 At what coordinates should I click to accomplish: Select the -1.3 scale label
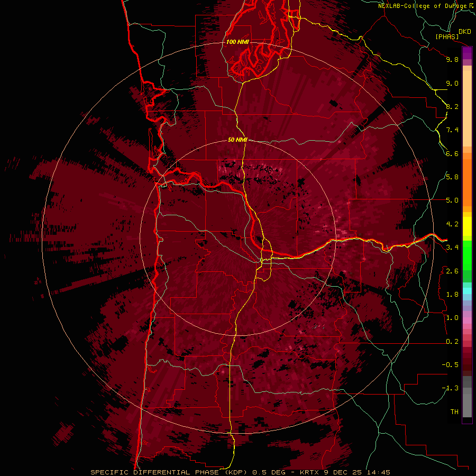click(450, 388)
